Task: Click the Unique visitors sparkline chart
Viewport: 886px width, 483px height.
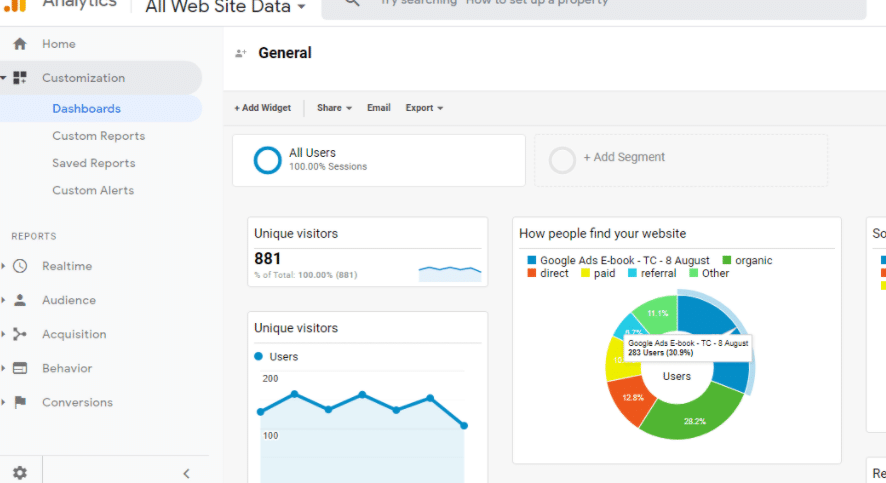Action: [450, 273]
